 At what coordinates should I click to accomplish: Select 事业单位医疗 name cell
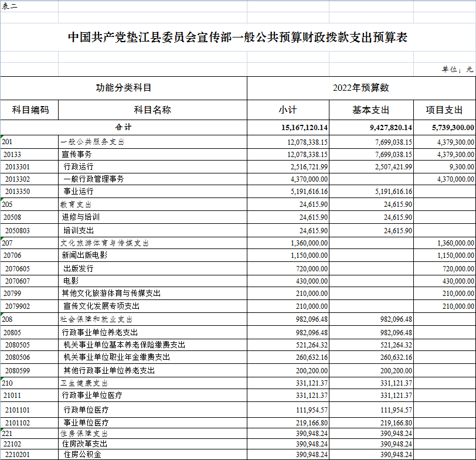(152, 422)
